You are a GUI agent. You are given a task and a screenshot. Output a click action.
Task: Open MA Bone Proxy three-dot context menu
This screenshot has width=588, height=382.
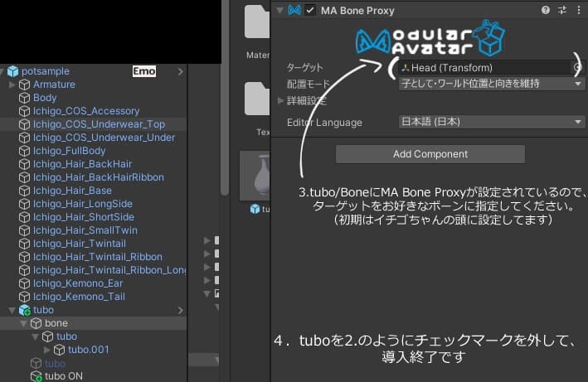(x=579, y=10)
